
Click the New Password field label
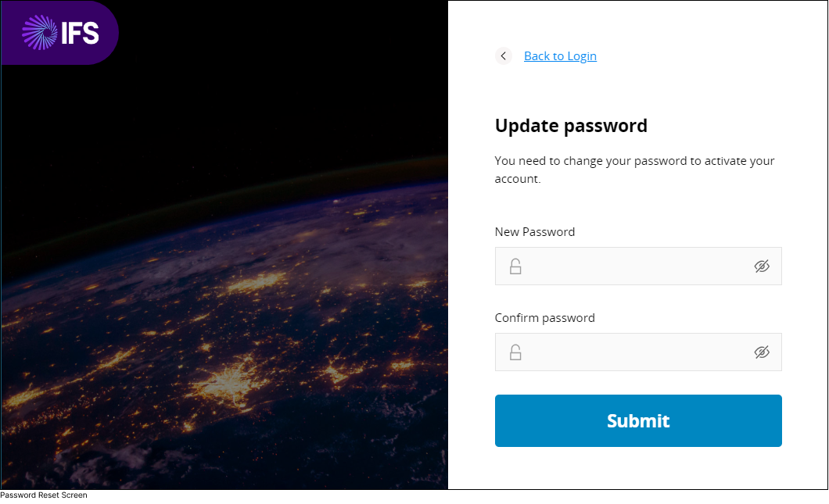point(535,232)
